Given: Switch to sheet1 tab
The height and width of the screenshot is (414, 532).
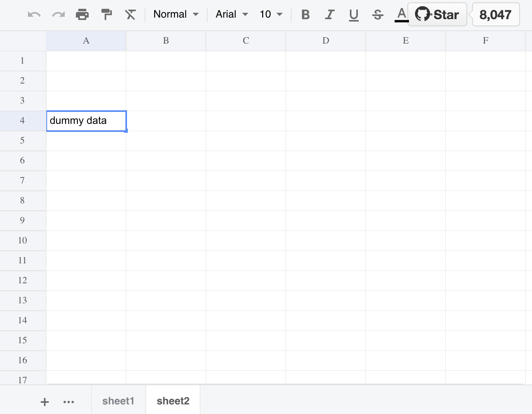Looking at the screenshot, I should 118,400.
